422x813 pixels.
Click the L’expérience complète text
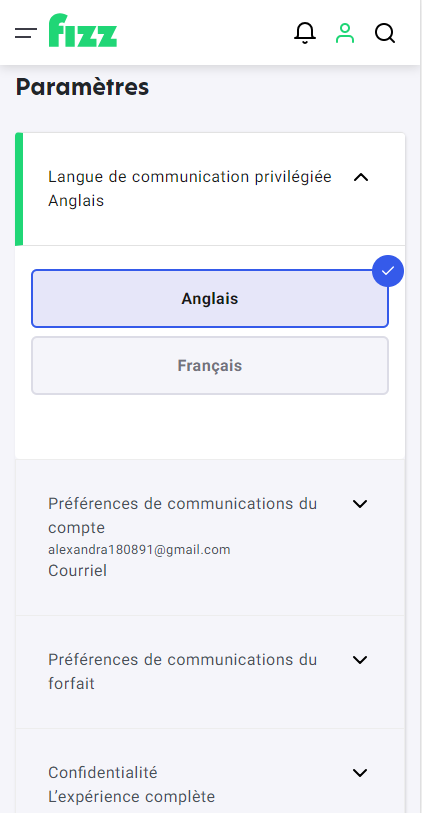[x=132, y=796]
